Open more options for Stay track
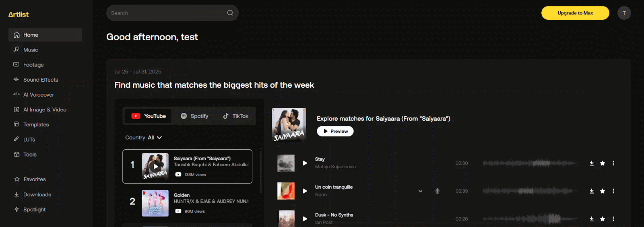The image size is (644, 227). click(x=613, y=163)
